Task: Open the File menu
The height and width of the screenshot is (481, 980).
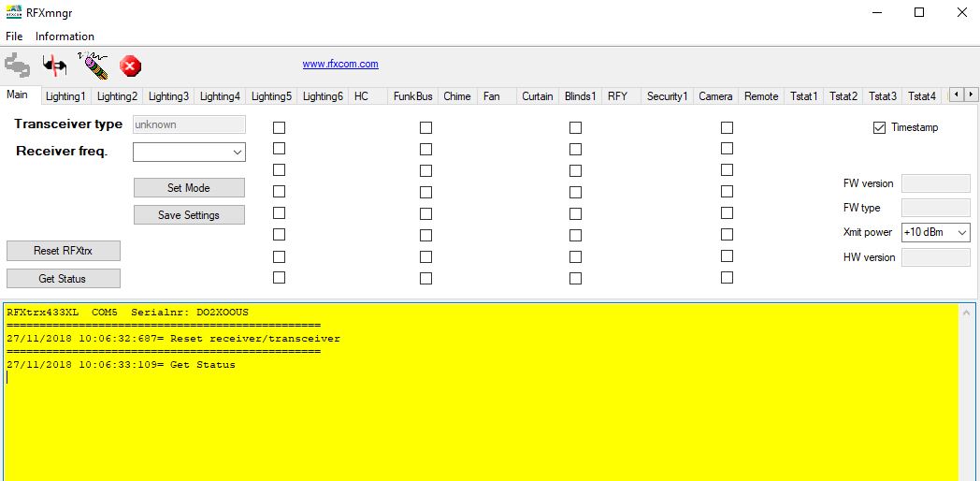Action: (14, 36)
